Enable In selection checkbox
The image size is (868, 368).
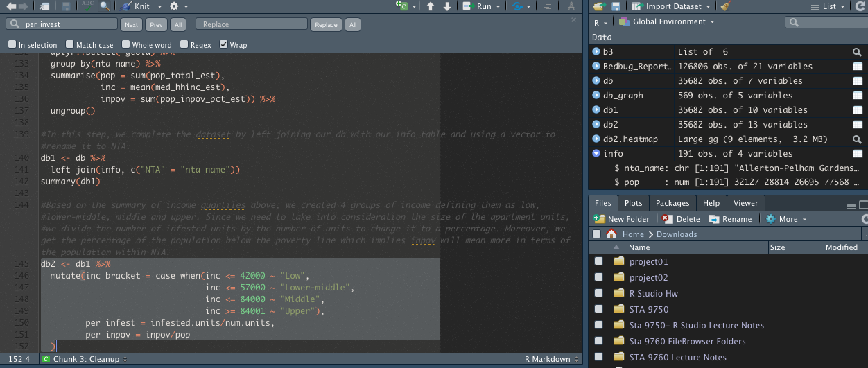tap(12, 44)
